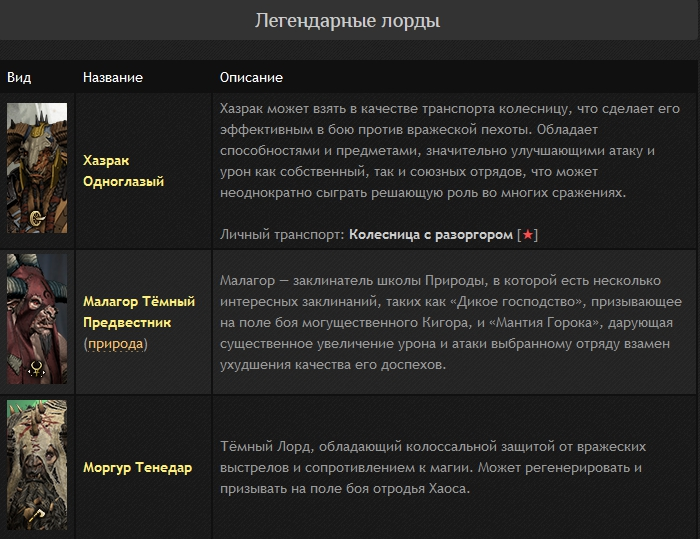Click the red star icon in brackets
The height and width of the screenshot is (539, 700).
coord(528,234)
